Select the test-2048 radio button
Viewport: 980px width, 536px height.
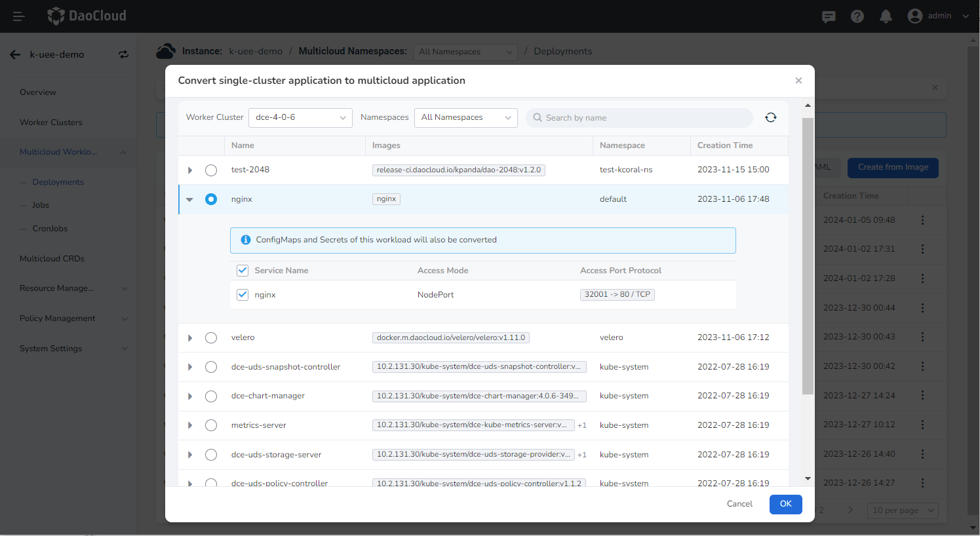[x=211, y=170]
